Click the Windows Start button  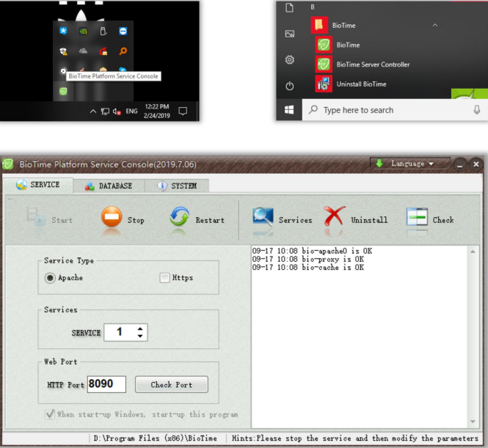[x=289, y=110]
